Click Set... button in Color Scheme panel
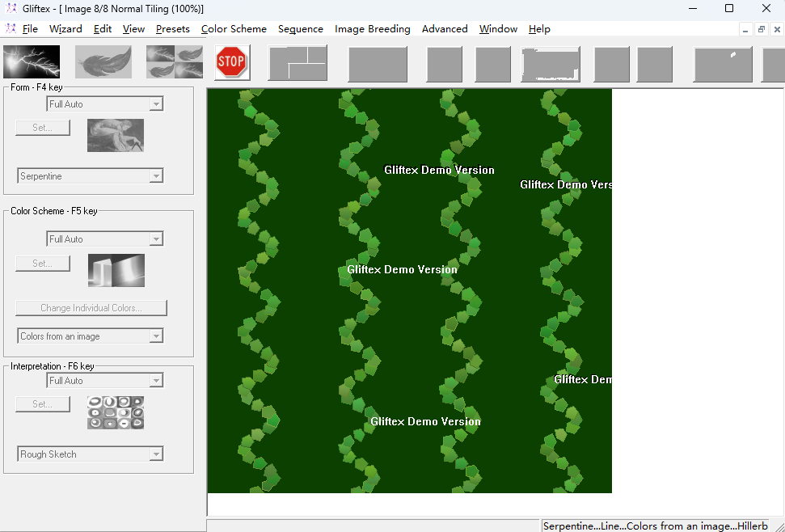The width and height of the screenshot is (785, 532). coord(43,264)
